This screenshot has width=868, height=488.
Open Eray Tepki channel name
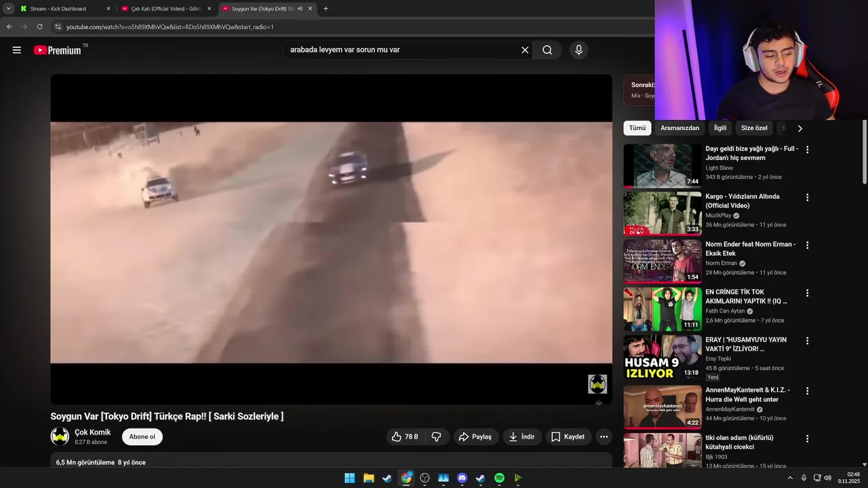[x=718, y=359]
